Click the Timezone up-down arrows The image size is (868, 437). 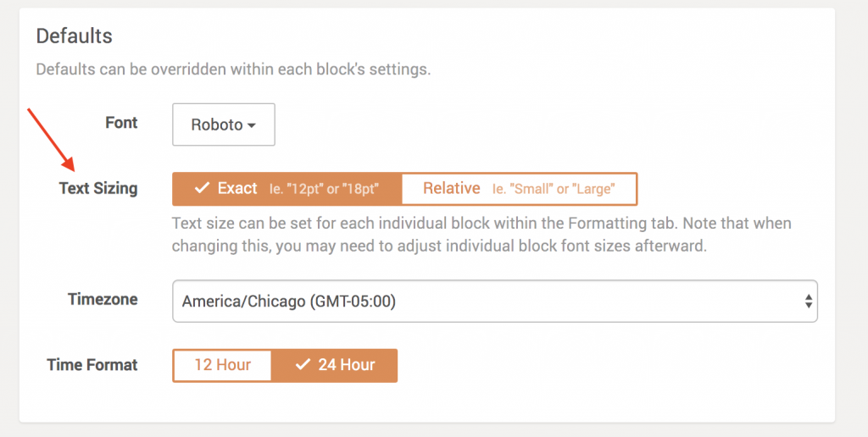point(808,301)
